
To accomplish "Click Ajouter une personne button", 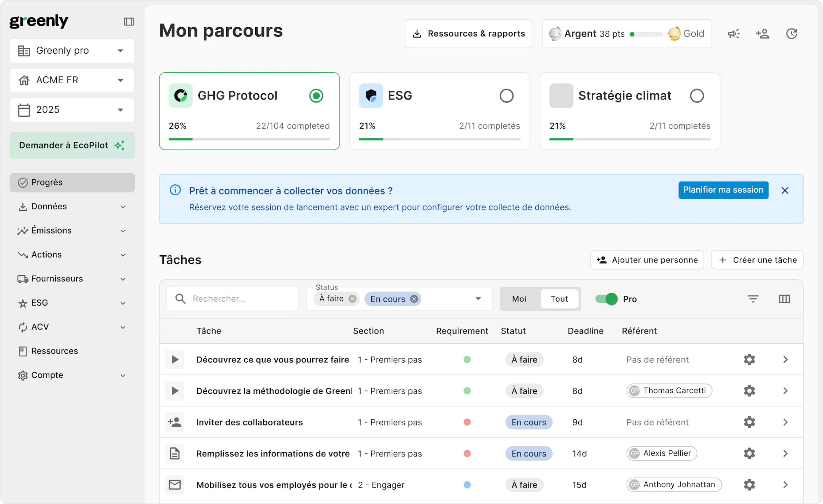I will click(x=647, y=260).
